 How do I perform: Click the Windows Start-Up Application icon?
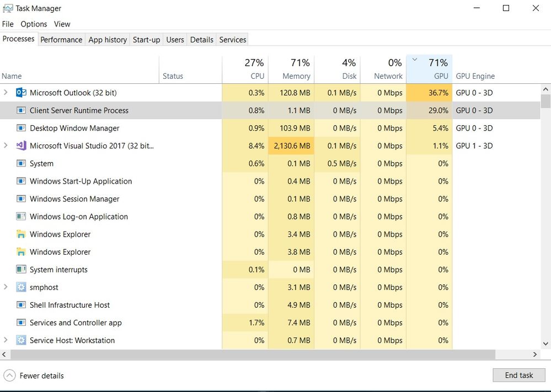21,181
